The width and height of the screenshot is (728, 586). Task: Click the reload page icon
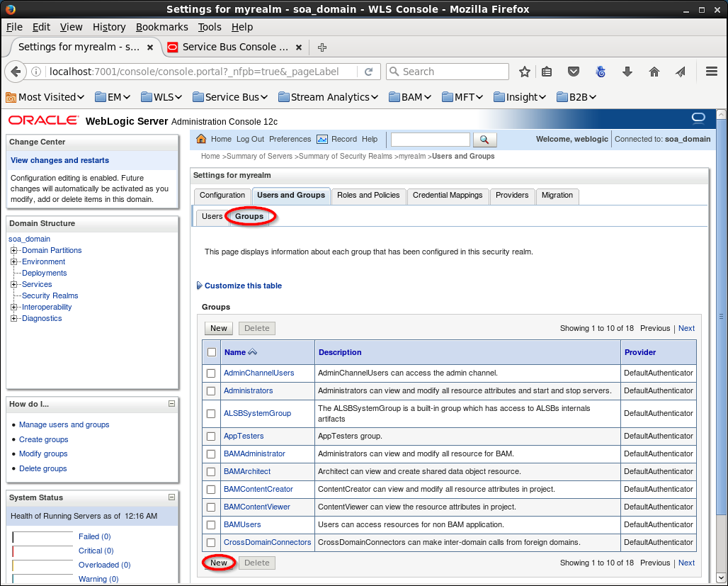click(x=368, y=72)
